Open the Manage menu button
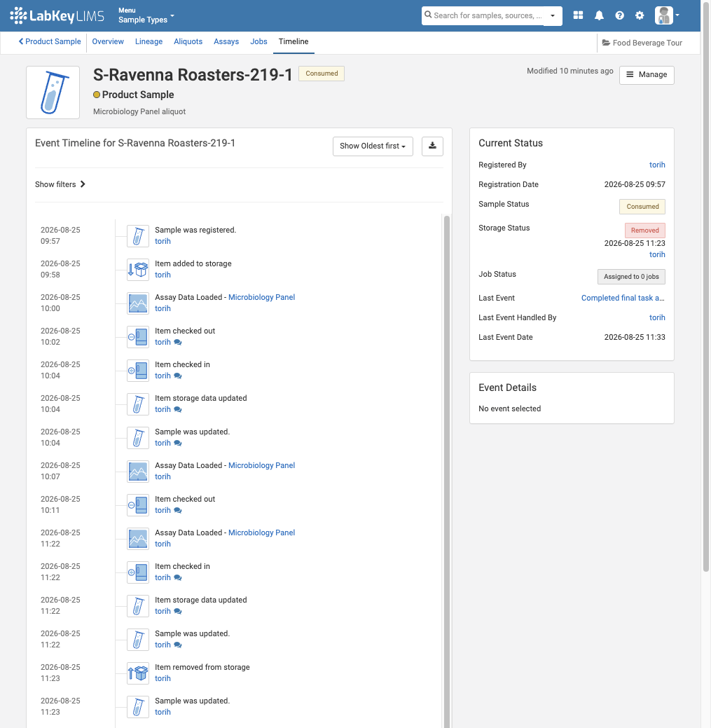The width and height of the screenshot is (711, 728). coord(647,75)
